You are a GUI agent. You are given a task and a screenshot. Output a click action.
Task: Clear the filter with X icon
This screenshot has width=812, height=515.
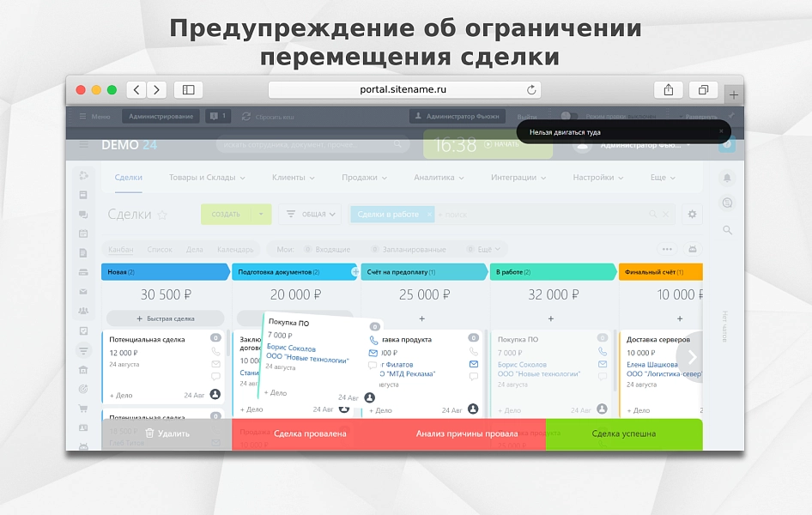click(x=666, y=215)
